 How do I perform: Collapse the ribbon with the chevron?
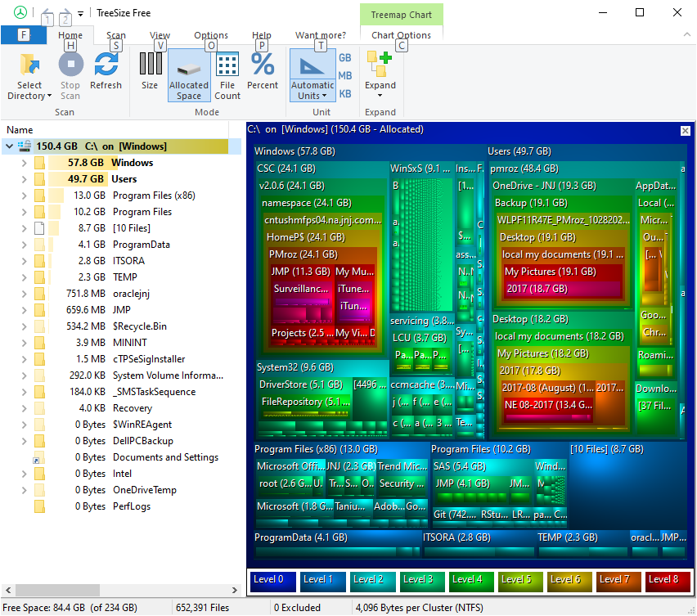pyautogui.click(x=687, y=34)
